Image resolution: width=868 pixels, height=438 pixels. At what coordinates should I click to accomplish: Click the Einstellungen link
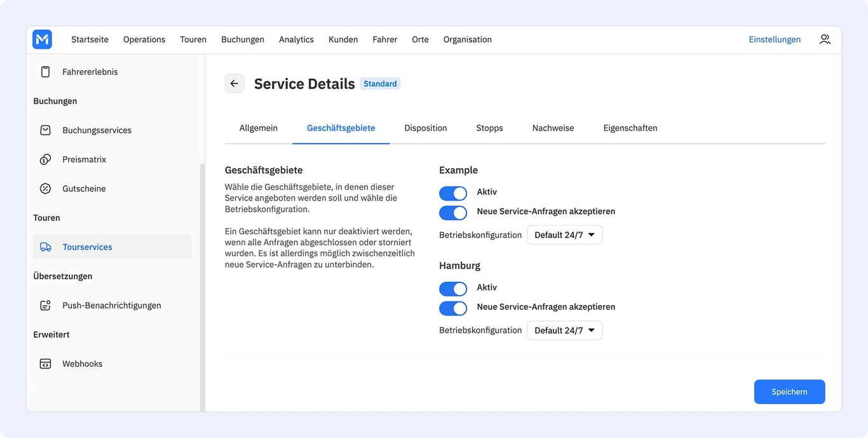click(775, 39)
